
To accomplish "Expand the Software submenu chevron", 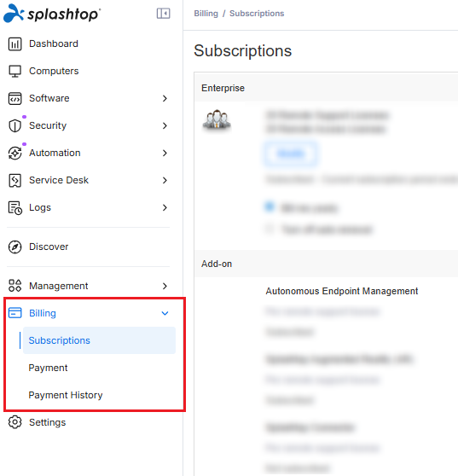I will (x=165, y=98).
